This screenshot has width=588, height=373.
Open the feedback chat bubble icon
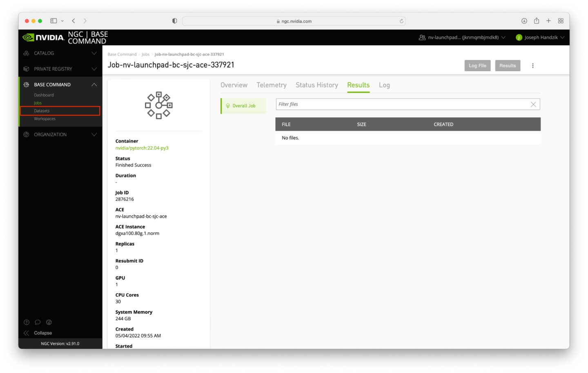pos(38,322)
